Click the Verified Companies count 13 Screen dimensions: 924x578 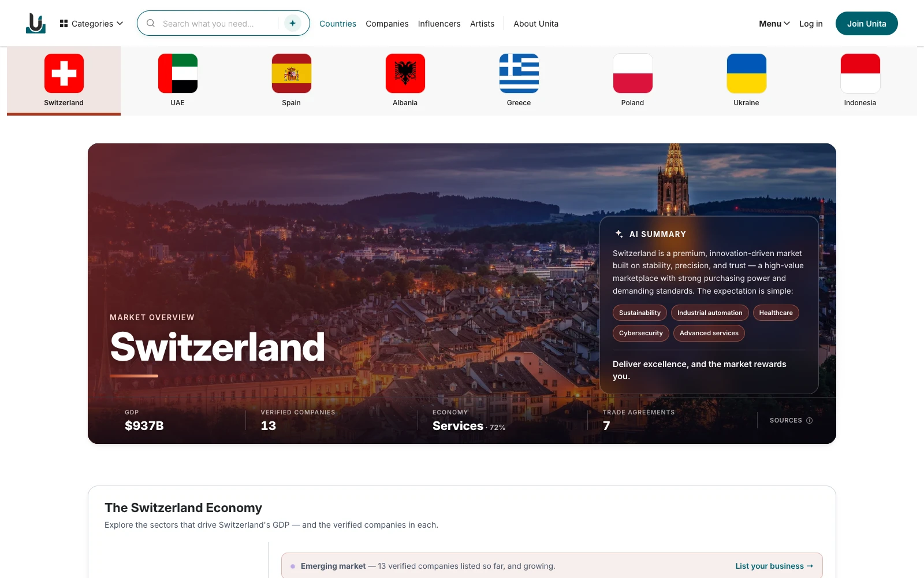coord(269,426)
